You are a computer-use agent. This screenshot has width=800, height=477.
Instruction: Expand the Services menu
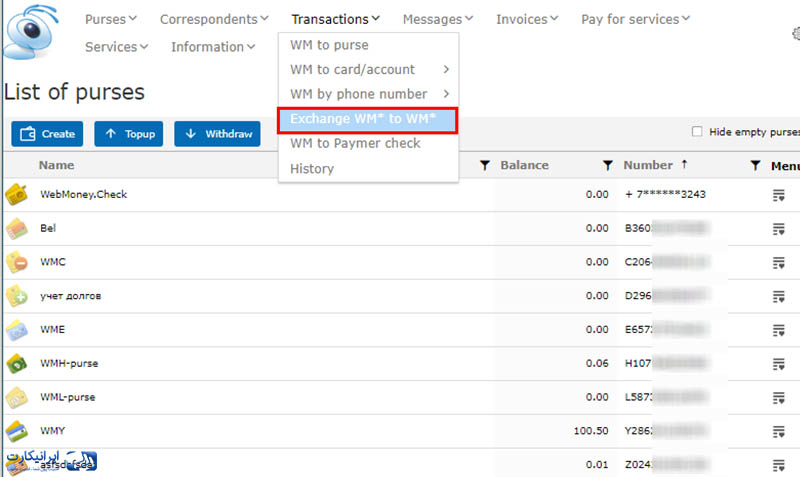click(116, 47)
